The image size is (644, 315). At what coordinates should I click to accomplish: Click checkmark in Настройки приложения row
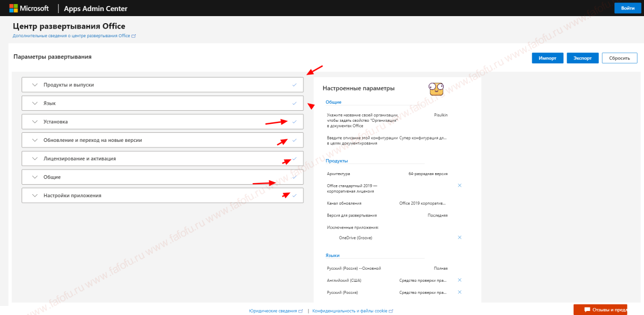point(294,195)
